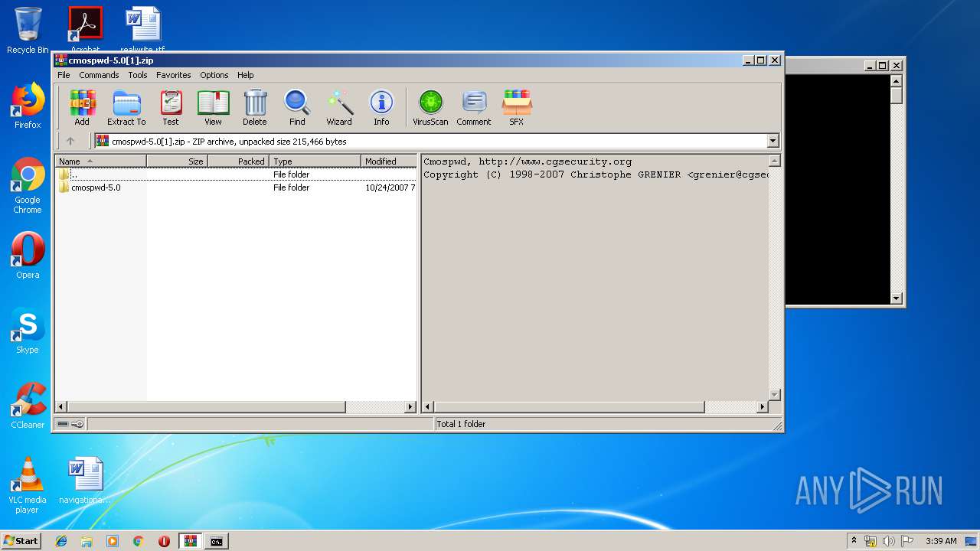Open Internet Explorer from taskbar

tap(61, 541)
